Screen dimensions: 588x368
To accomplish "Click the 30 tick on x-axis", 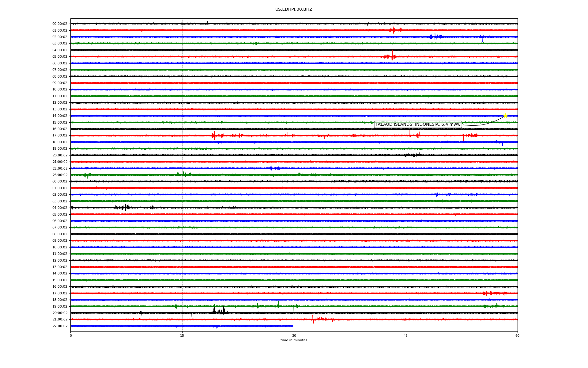I will (x=294, y=335).
